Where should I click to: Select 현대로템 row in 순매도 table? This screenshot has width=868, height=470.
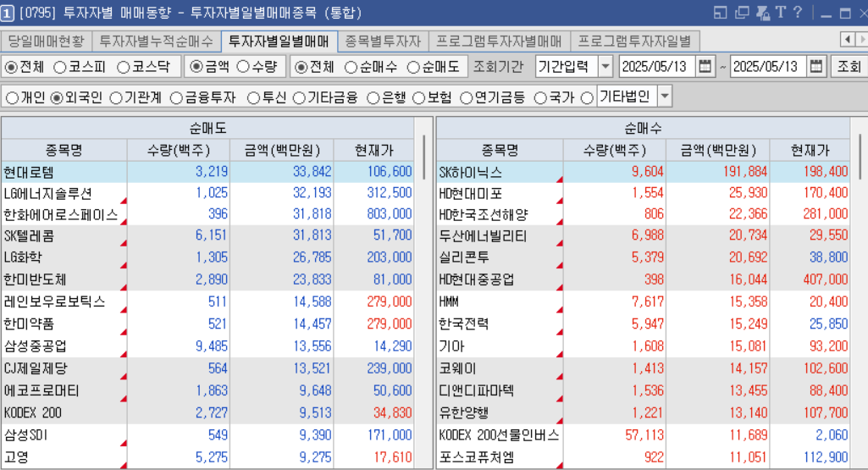coord(207,172)
